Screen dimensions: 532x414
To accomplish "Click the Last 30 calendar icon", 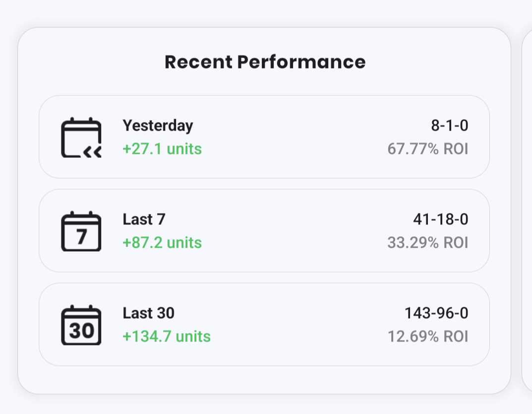I will [x=81, y=325].
